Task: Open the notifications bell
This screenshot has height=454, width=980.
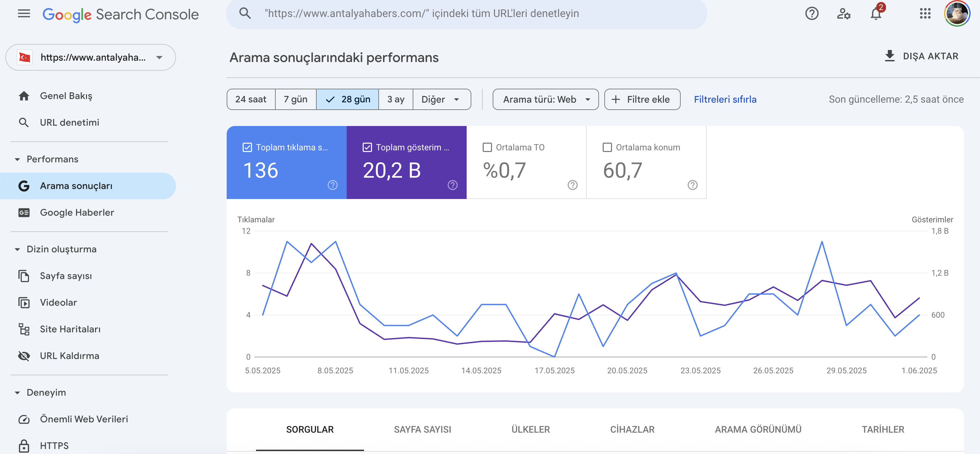Action: tap(876, 14)
